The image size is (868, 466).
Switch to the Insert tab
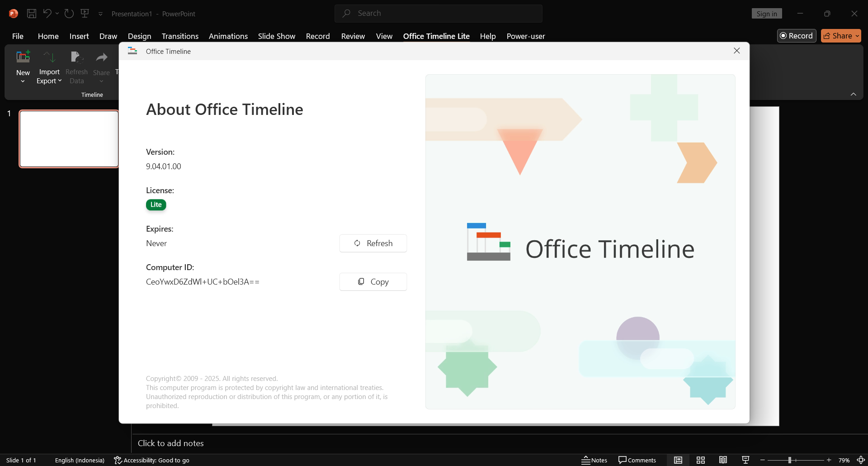(79, 36)
